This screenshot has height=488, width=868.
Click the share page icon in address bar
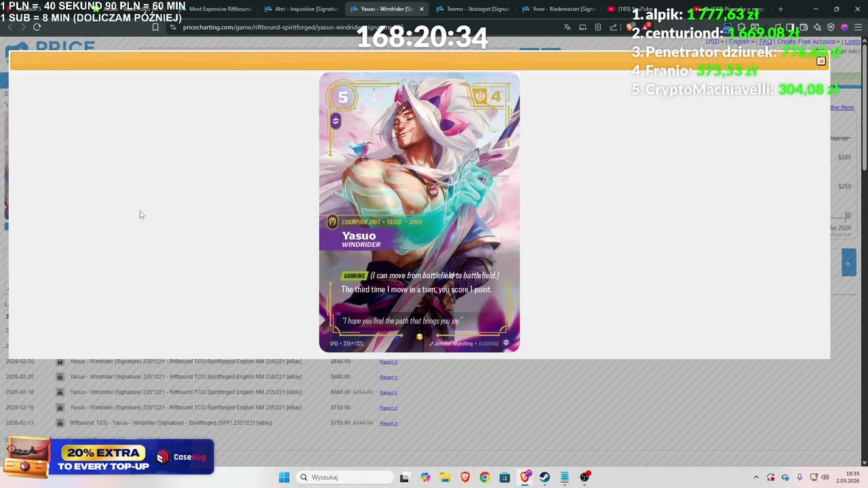(613, 27)
